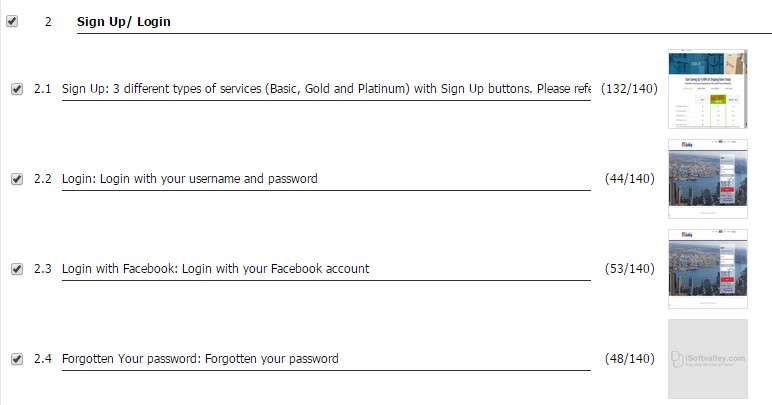The height and width of the screenshot is (405, 772).
Task: Edit the 'Login with your username and password' field
Action: (326, 179)
